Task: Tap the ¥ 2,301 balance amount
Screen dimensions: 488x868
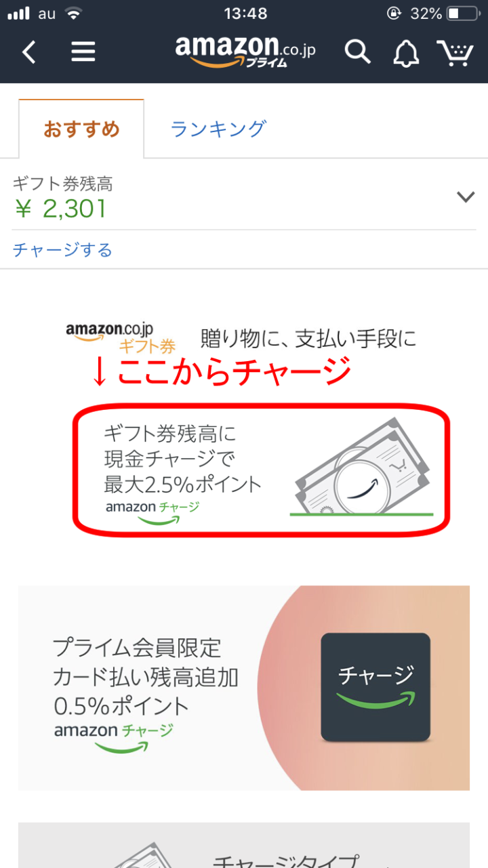Action: click(60, 209)
